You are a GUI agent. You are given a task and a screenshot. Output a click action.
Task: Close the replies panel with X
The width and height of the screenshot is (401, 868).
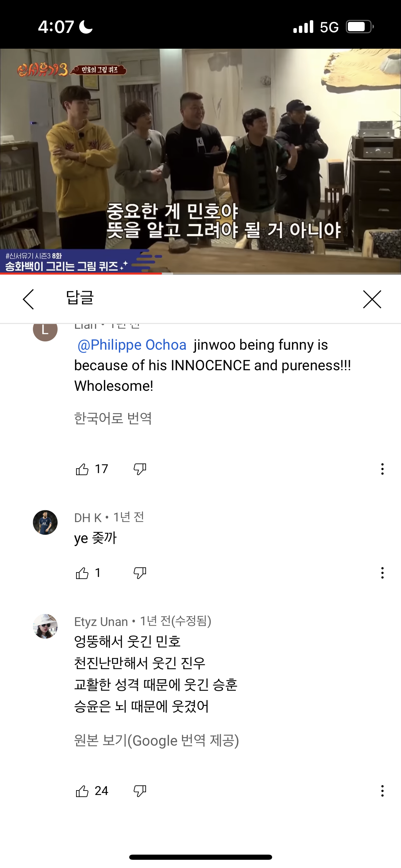pyautogui.click(x=372, y=299)
